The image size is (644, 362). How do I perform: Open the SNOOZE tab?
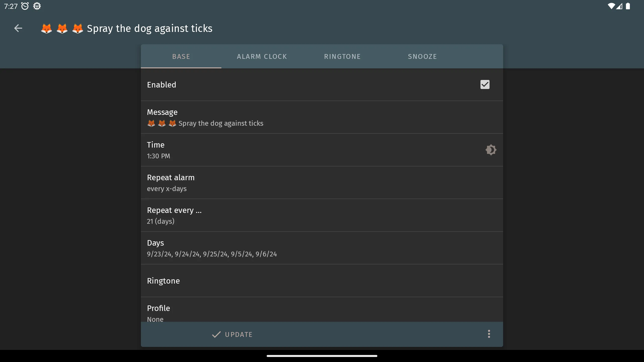(422, 56)
